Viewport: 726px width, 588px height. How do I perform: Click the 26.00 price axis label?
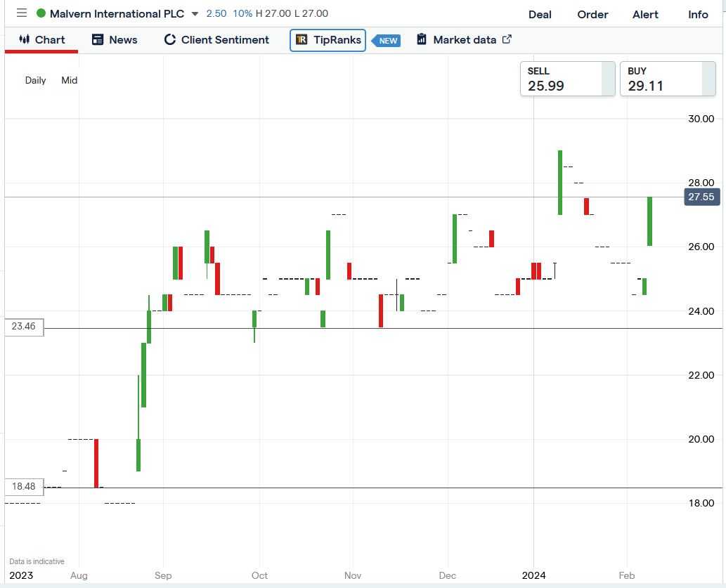click(x=701, y=247)
